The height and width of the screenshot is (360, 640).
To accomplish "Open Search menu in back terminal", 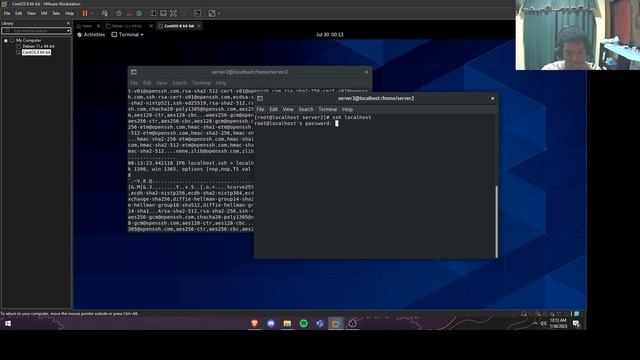I will pos(179,83).
